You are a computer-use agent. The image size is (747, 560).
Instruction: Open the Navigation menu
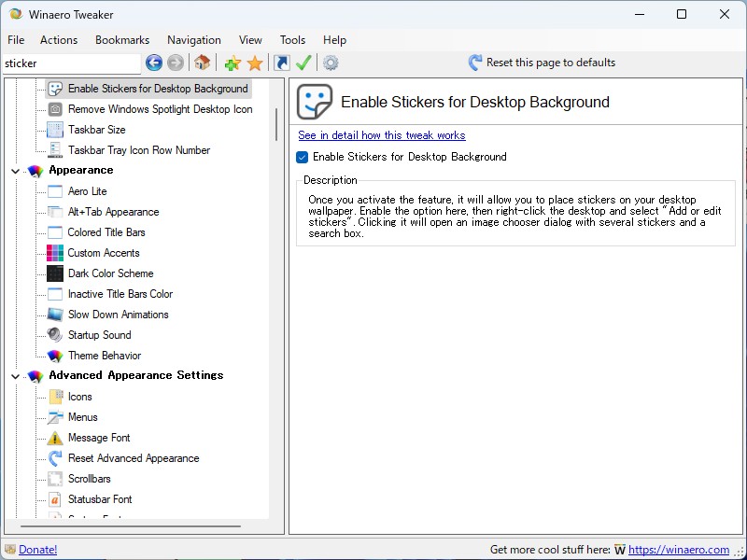(x=194, y=40)
